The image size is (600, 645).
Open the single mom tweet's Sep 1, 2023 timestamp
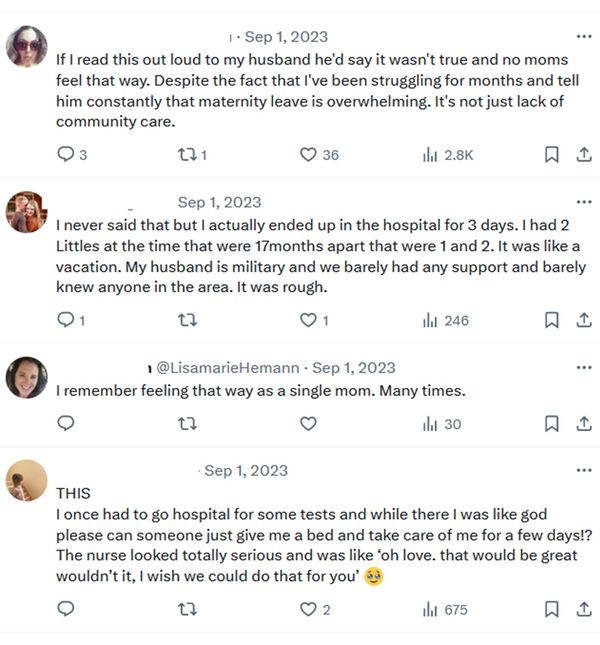coord(354,368)
